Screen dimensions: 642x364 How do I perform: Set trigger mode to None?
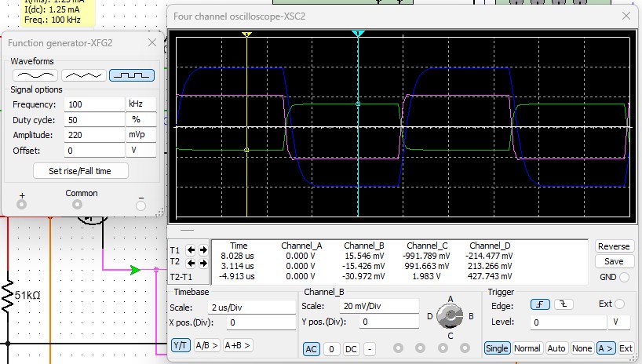pyautogui.click(x=582, y=348)
